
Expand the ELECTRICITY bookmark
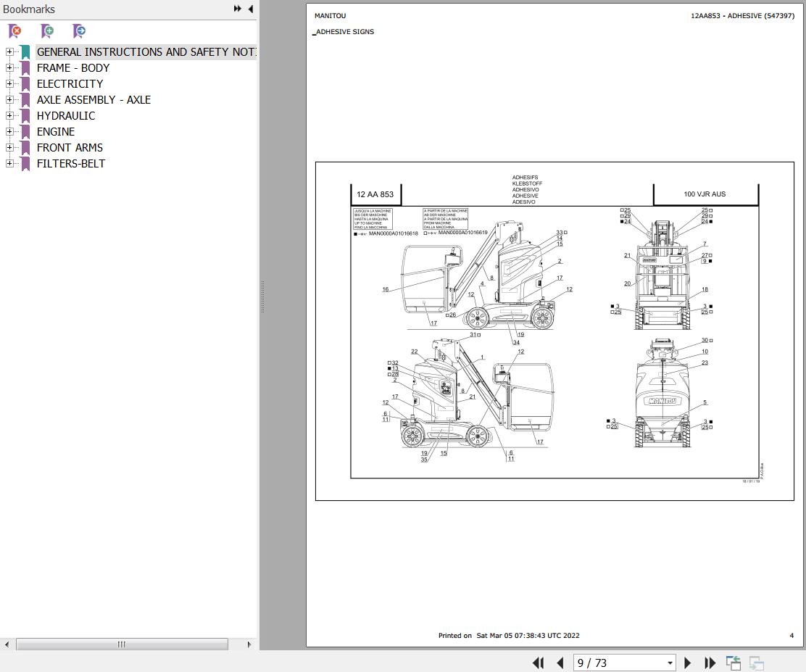point(9,83)
